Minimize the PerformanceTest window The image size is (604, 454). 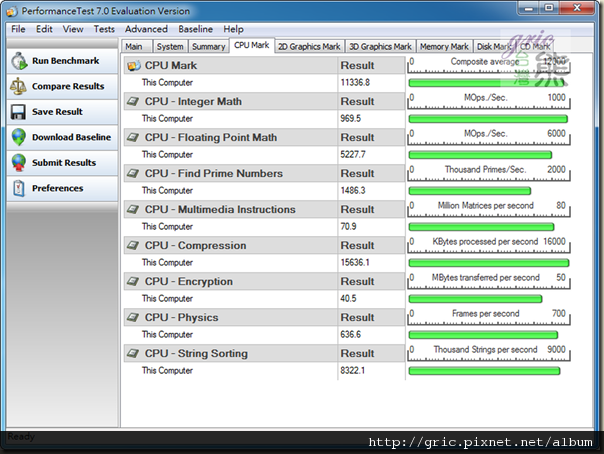click(529, 8)
